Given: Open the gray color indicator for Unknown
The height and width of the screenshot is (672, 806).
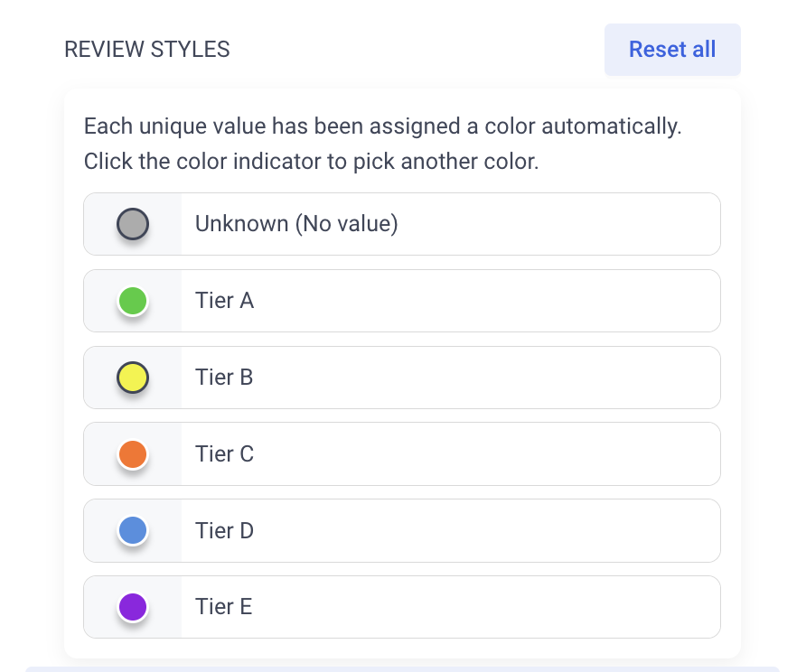Looking at the screenshot, I should point(133,224).
